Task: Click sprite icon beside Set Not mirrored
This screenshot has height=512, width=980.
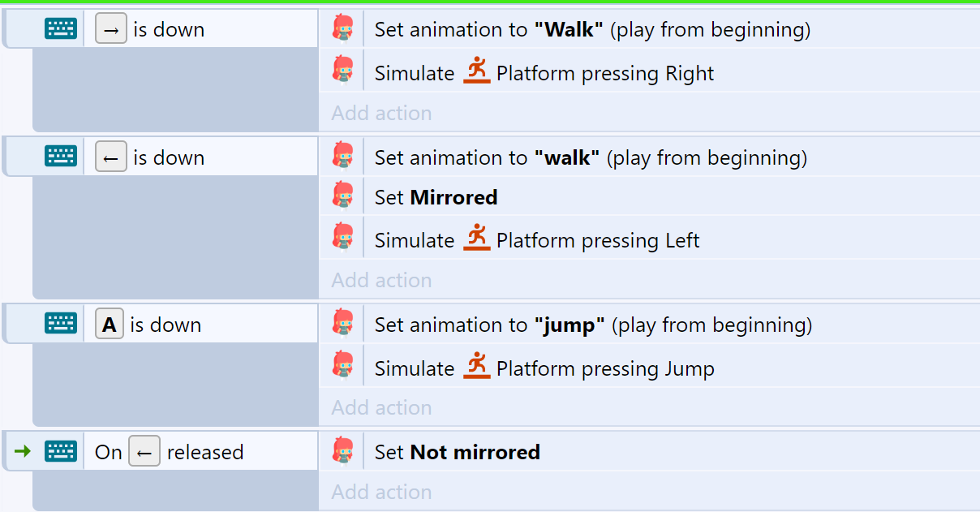Action: (343, 451)
